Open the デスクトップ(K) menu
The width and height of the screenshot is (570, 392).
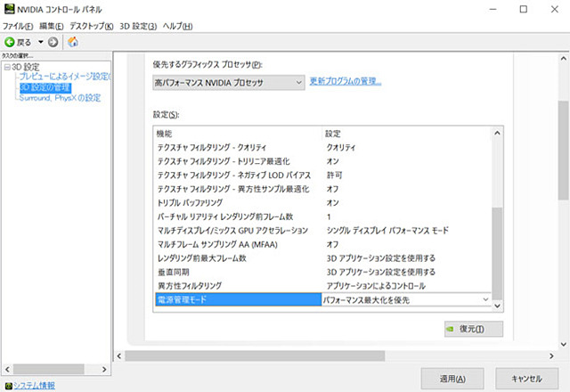click(x=91, y=26)
